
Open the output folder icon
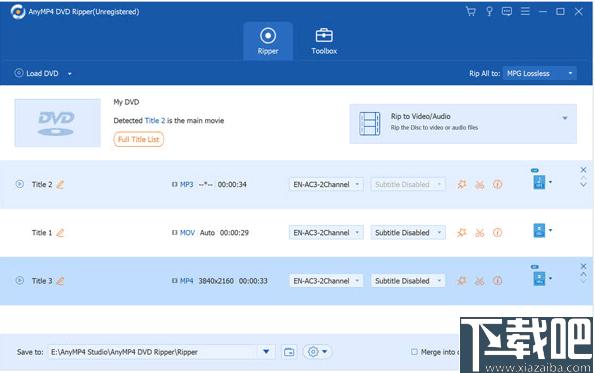tap(289, 352)
